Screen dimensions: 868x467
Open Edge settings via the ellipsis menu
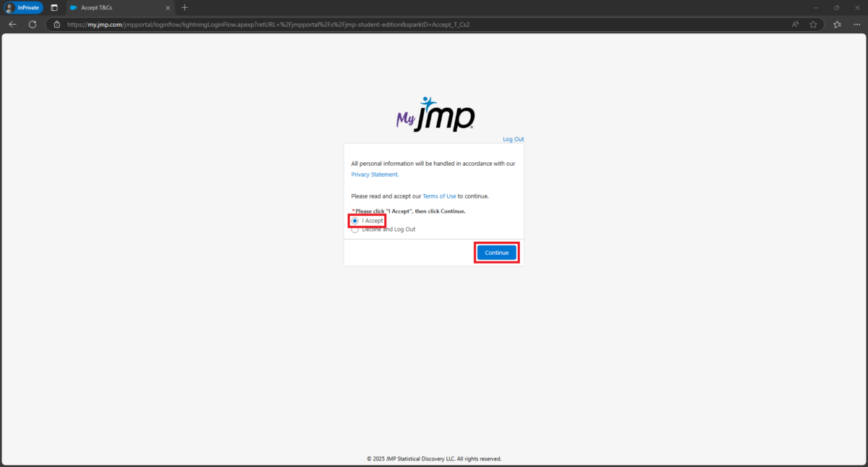coord(857,24)
